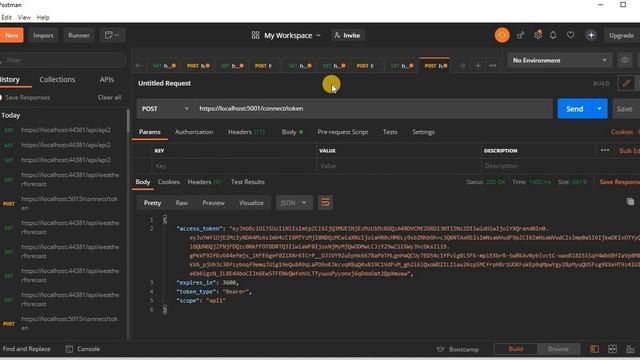
Task: Select the Preview response view
Action: point(213,203)
